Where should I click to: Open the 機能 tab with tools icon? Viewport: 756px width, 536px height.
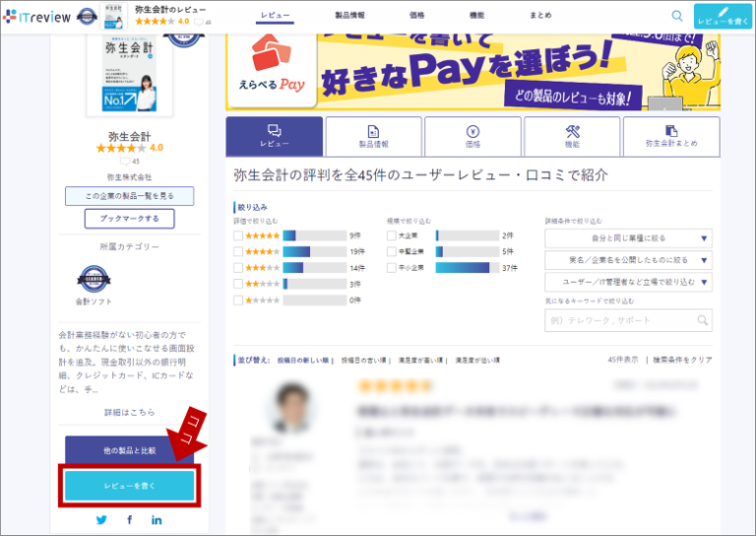pos(572,137)
